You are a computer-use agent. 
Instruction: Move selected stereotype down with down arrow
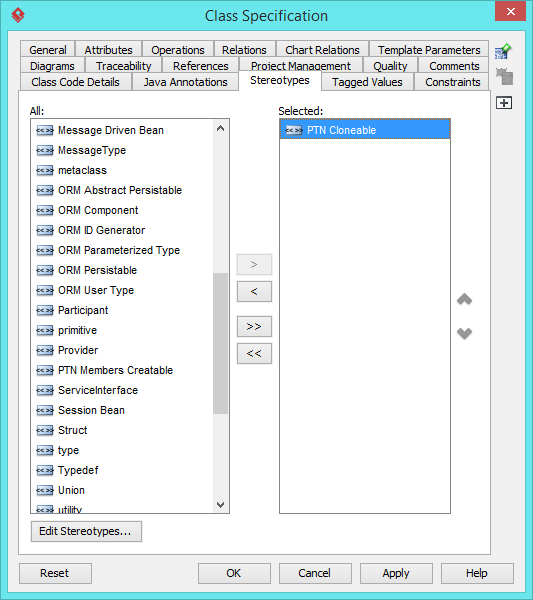pos(465,333)
